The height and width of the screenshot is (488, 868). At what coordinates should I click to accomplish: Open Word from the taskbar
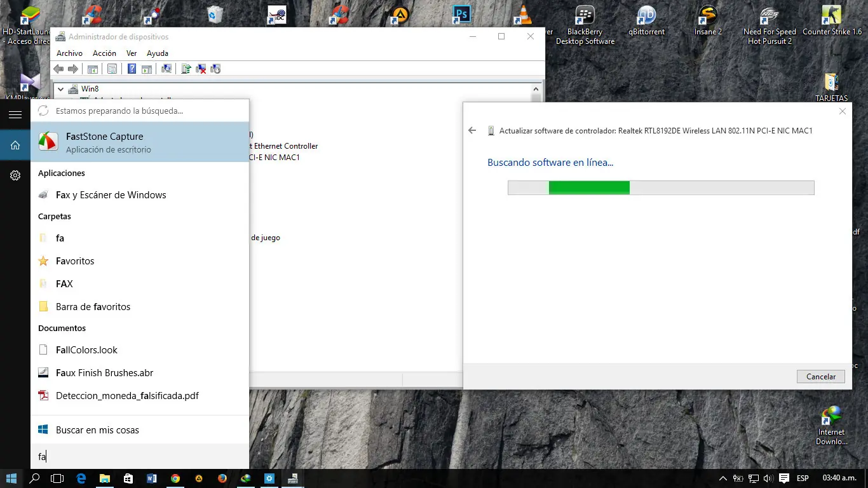[152, 478]
